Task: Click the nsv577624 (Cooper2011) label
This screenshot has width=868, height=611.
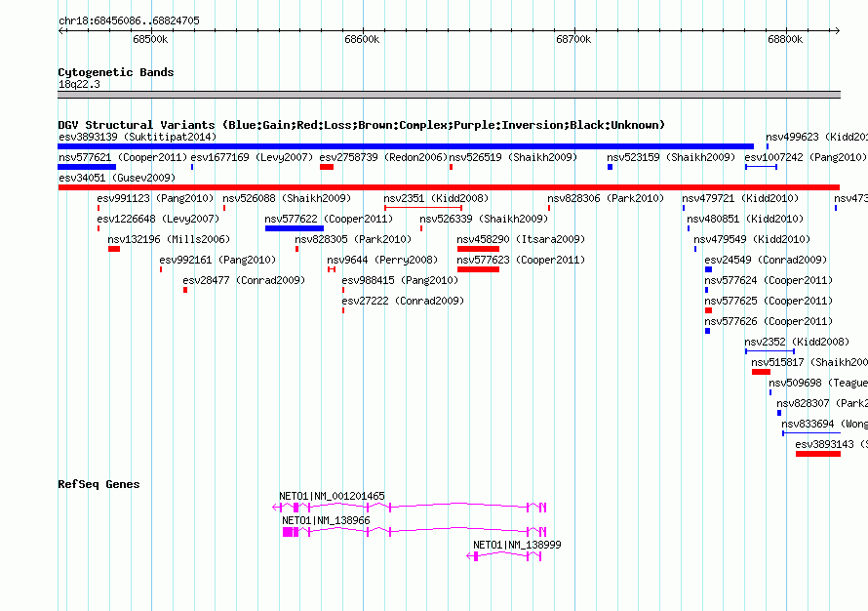Action: pos(769,280)
